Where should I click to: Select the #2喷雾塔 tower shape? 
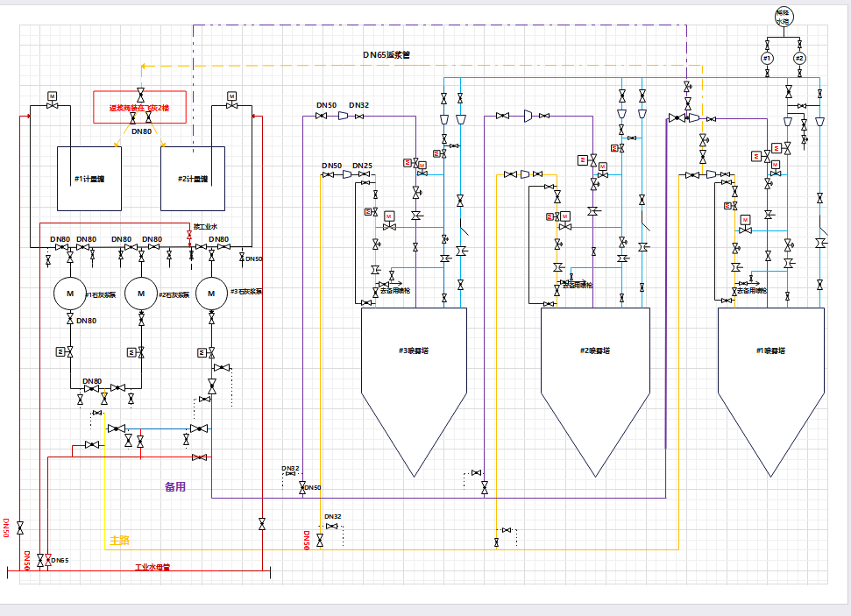click(x=595, y=392)
